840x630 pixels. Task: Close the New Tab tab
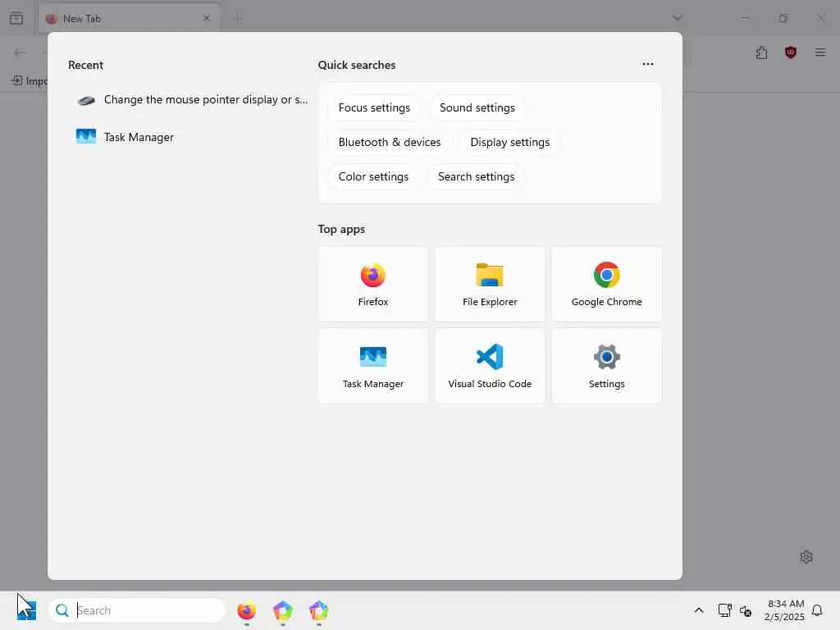[x=207, y=18]
